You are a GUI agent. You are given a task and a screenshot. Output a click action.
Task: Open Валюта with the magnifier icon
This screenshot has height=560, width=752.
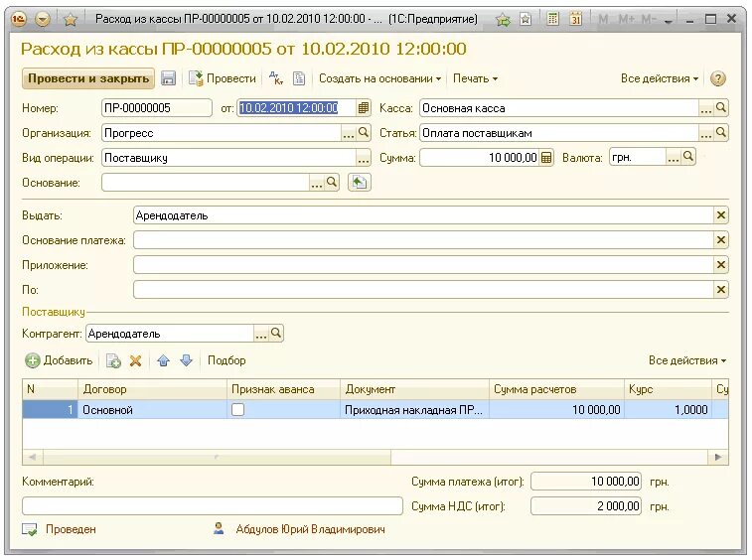688,157
